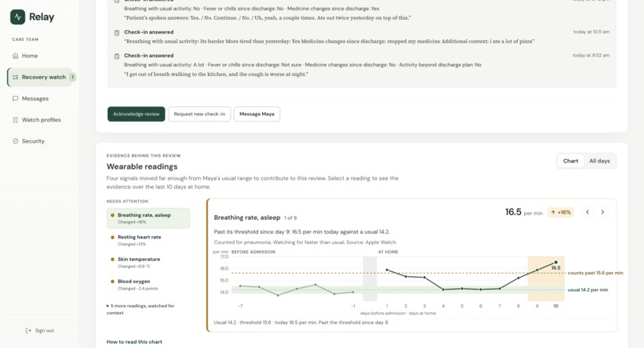The height and width of the screenshot is (348, 644).
Task: Click the Relay heartbeat logo icon
Action: pos(18,17)
